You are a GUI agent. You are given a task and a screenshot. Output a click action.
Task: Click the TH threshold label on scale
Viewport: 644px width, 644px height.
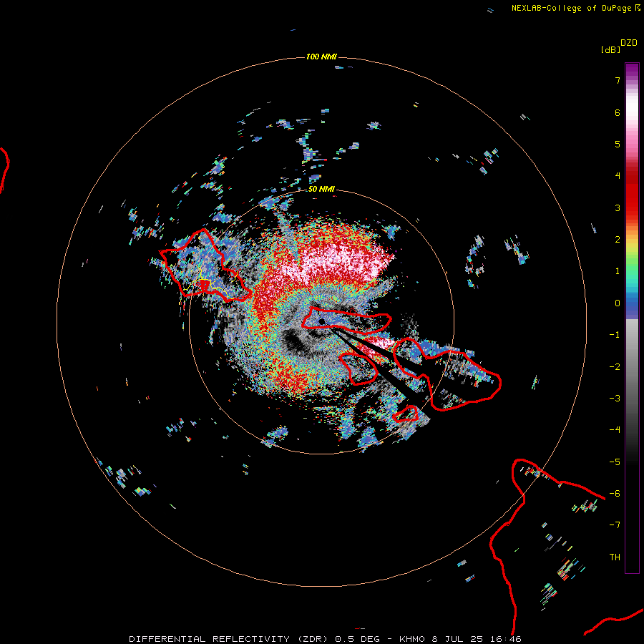click(615, 557)
